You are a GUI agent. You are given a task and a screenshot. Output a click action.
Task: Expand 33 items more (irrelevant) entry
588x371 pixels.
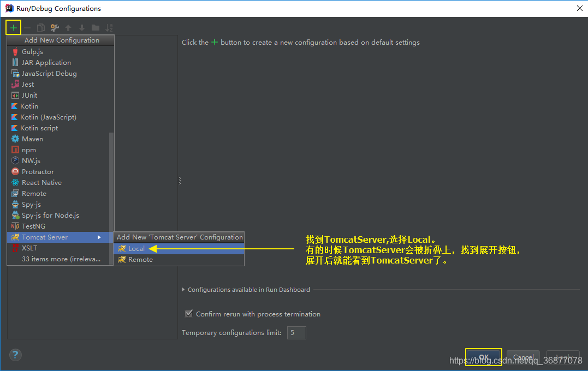[x=58, y=259]
